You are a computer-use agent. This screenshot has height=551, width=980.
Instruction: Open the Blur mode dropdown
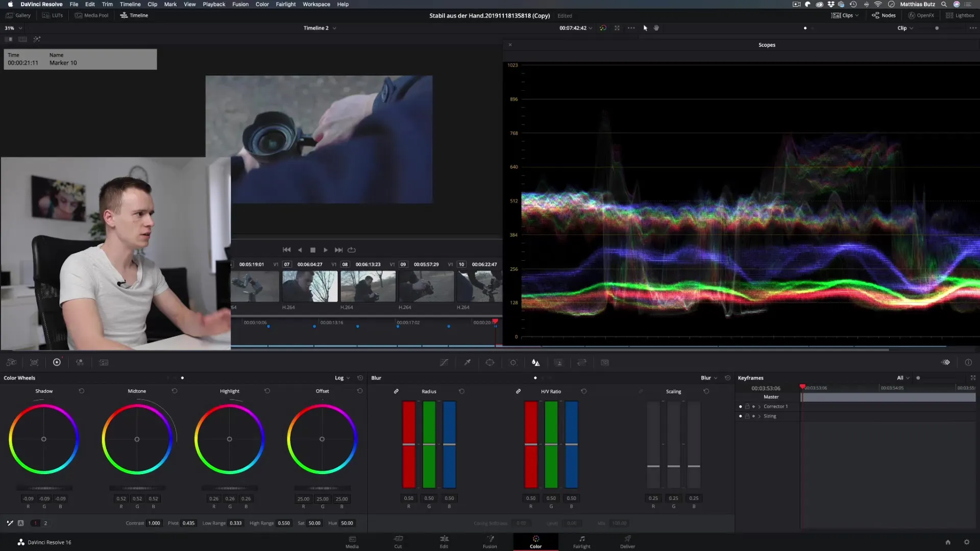pyautogui.click(x=709, y=378)
